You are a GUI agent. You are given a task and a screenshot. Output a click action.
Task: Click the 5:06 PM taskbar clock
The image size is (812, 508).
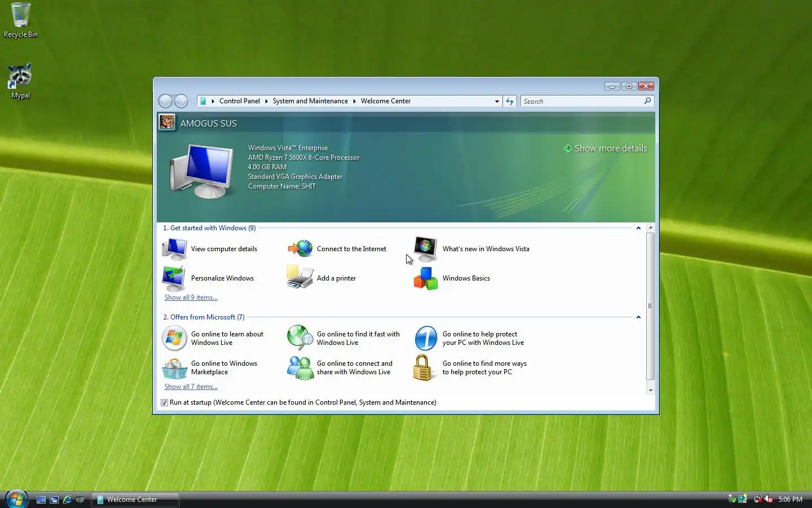pyautogui.click(x=790, y=500)
